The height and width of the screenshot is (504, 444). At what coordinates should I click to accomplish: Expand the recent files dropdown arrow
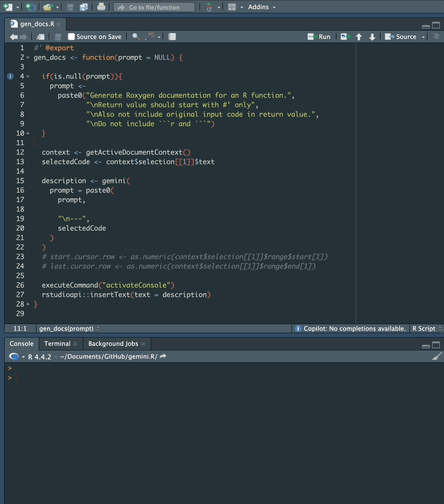pyautogui.click(x=57, y=7)
